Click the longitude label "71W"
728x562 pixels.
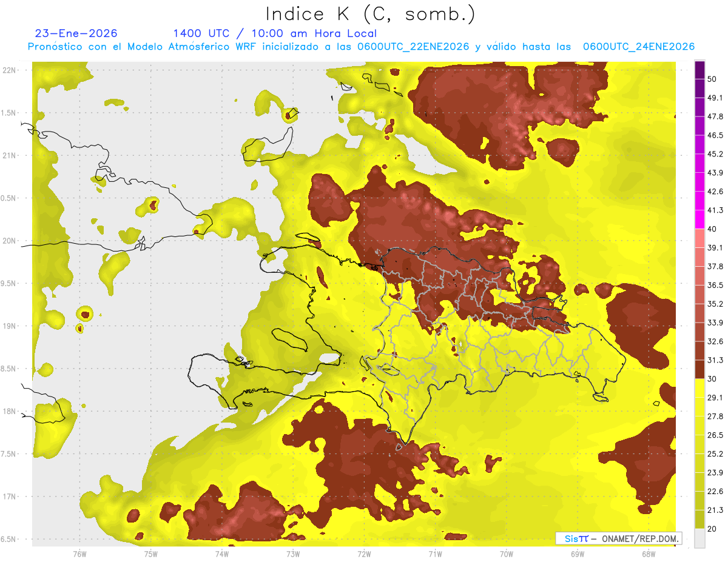[435, 554]
